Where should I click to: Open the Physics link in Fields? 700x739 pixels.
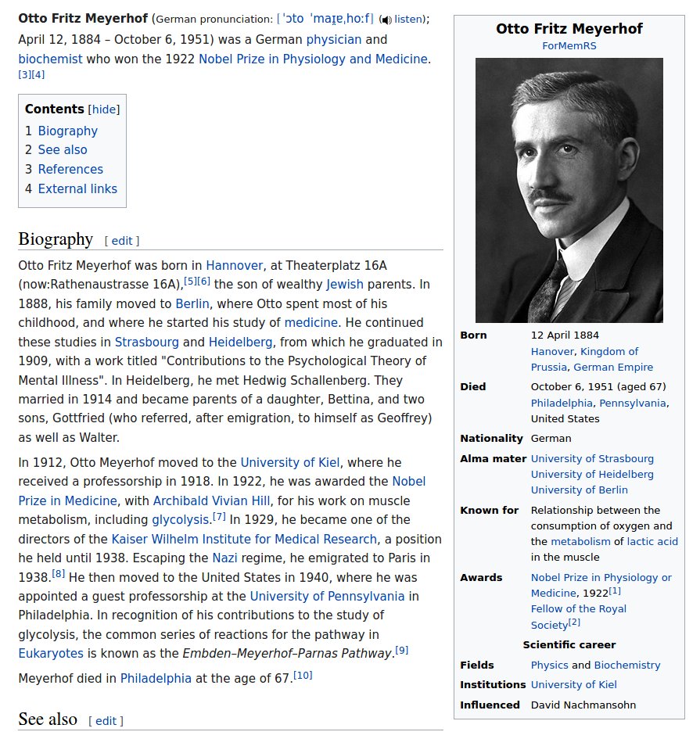[x=550, y=665]
